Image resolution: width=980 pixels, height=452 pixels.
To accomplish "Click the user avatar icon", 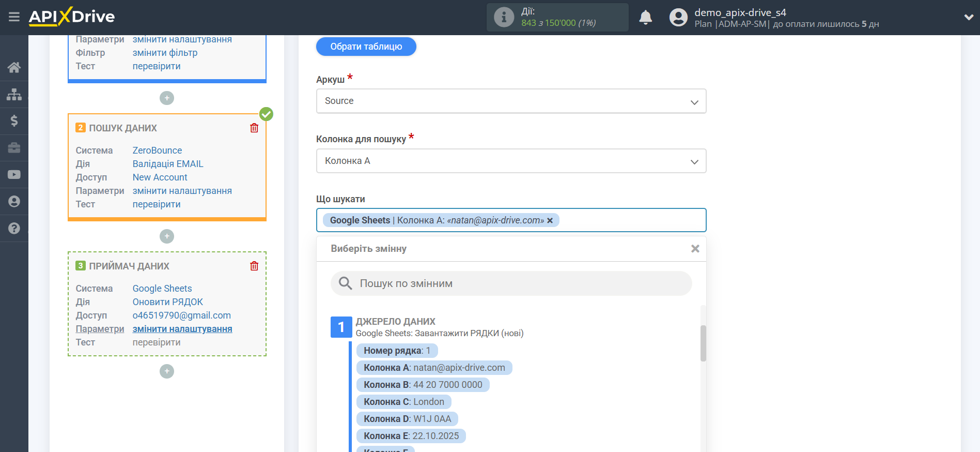I will (x=678, y=18).
